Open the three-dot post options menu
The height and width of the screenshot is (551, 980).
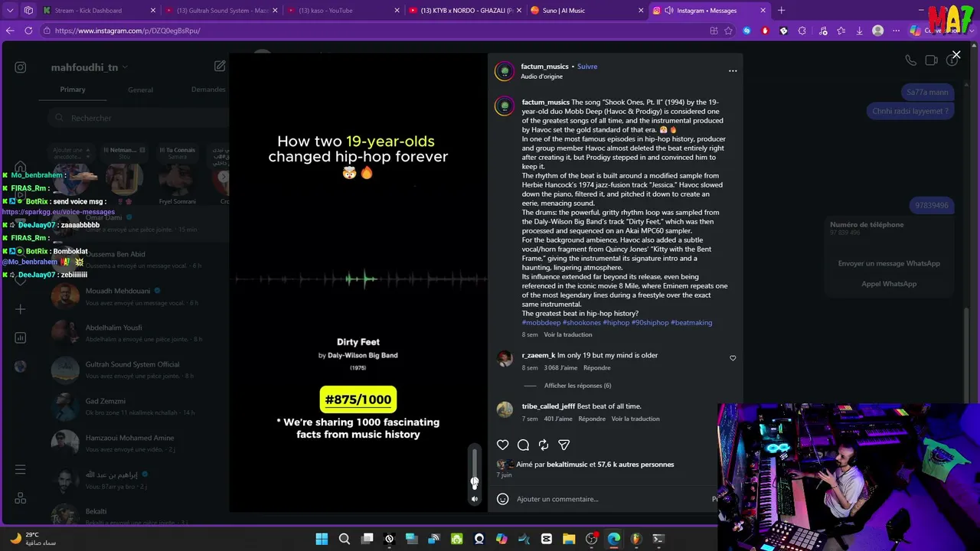click(733, 71)
